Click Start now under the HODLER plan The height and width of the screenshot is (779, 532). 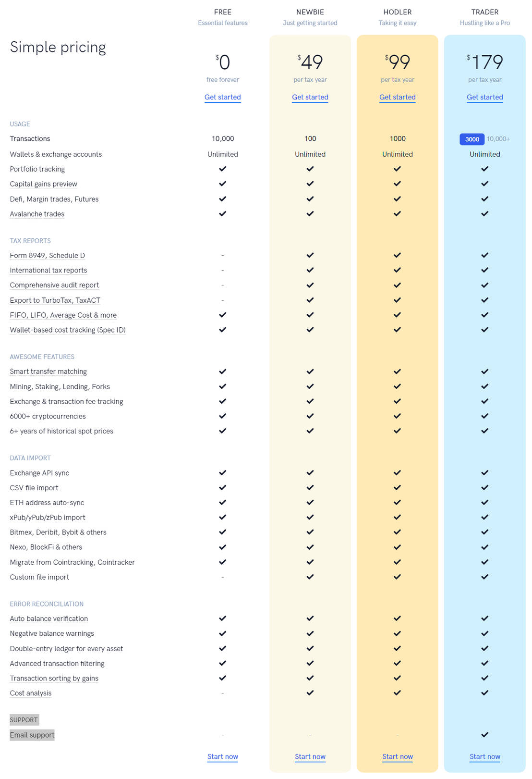pyautogui.click(x=397, y=756)
